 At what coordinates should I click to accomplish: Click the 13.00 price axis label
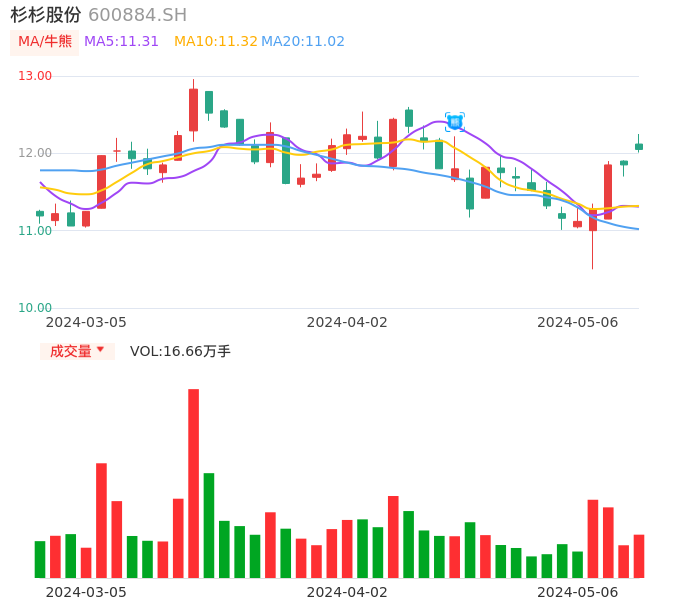(35, 76)
